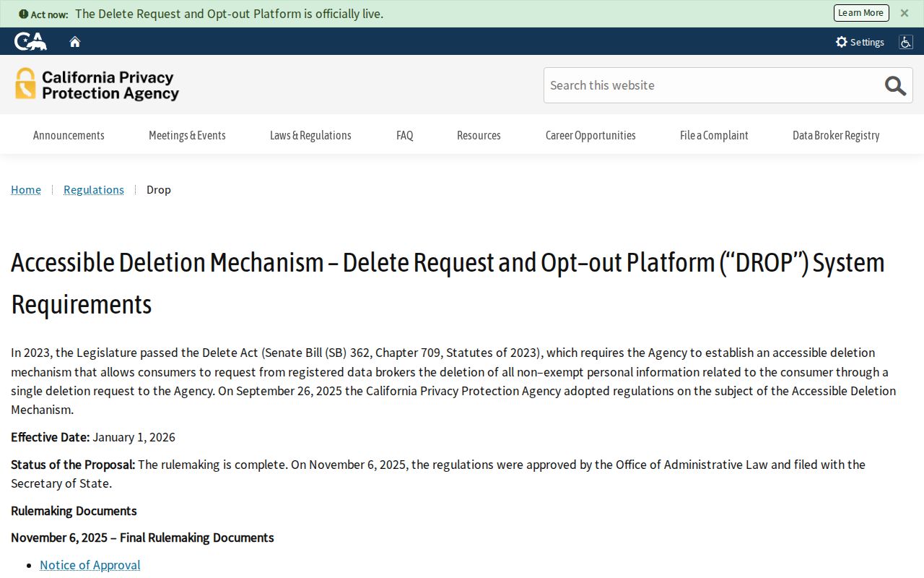Image resolution: width=924 pixels, height=578 pixels.
Task: Dismiss the alert banner with X
Action: [x=905, y=13]
